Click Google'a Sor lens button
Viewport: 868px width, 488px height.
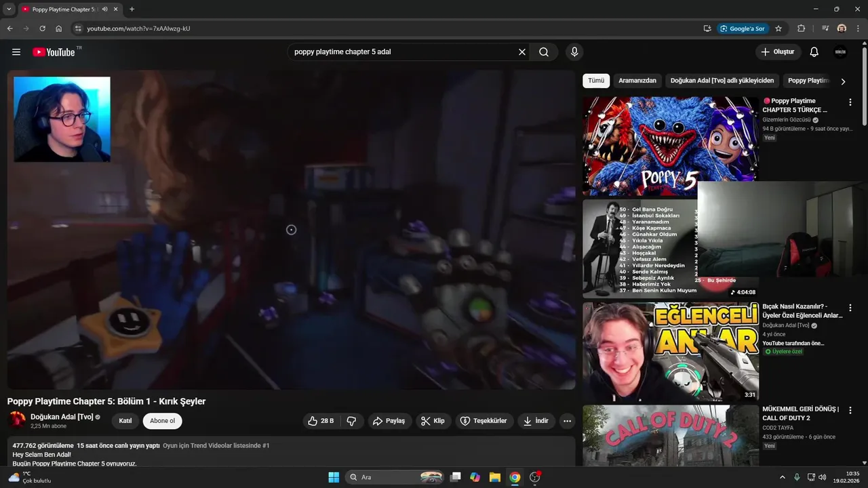[x=743, y=28]
